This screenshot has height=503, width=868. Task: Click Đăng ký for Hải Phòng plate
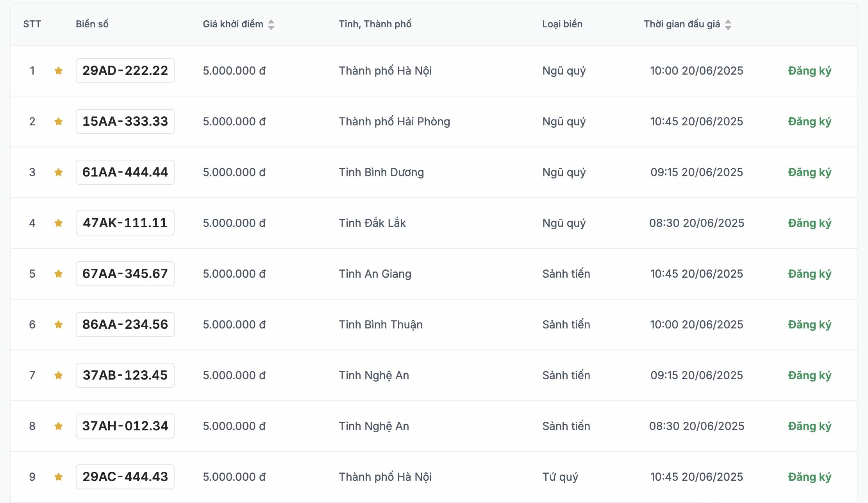point(809,121)
